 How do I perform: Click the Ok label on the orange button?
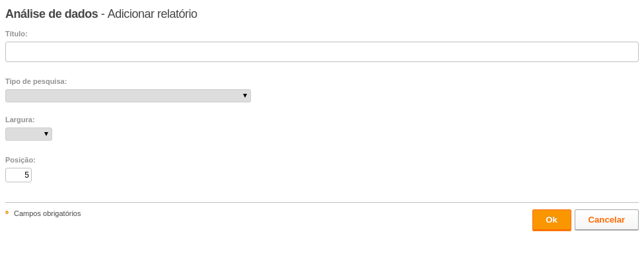tap(552, 220)
